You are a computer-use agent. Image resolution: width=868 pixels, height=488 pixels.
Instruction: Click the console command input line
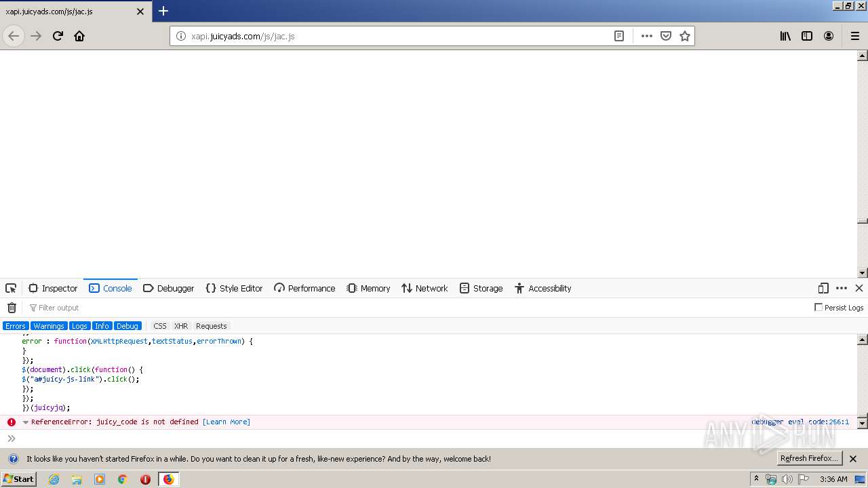434,439
